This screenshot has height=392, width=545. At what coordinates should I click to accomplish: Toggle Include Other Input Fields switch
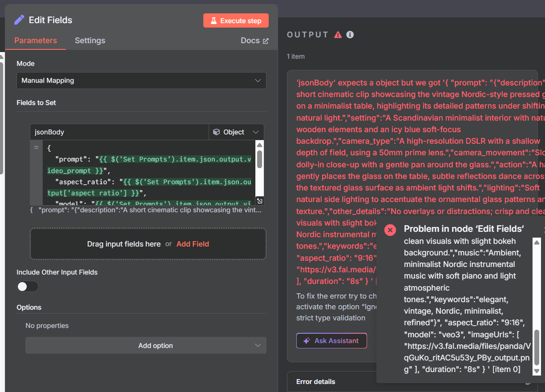click(x=28, y=287)
